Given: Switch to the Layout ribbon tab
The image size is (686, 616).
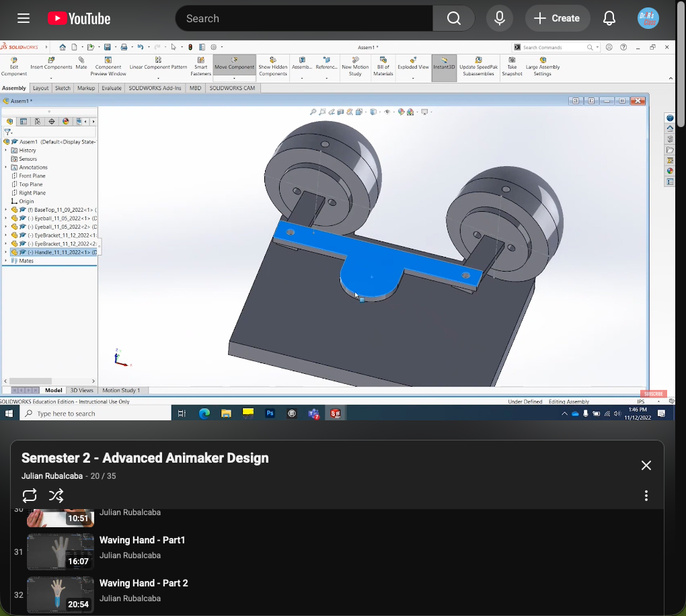Looking at the screenshot, I should (40, 88).
